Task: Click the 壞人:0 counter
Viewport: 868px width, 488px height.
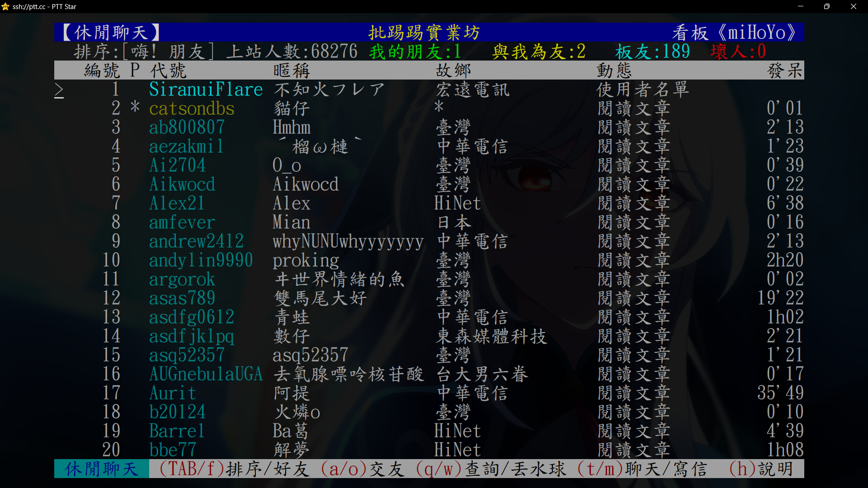Action: tap(738, 52)
